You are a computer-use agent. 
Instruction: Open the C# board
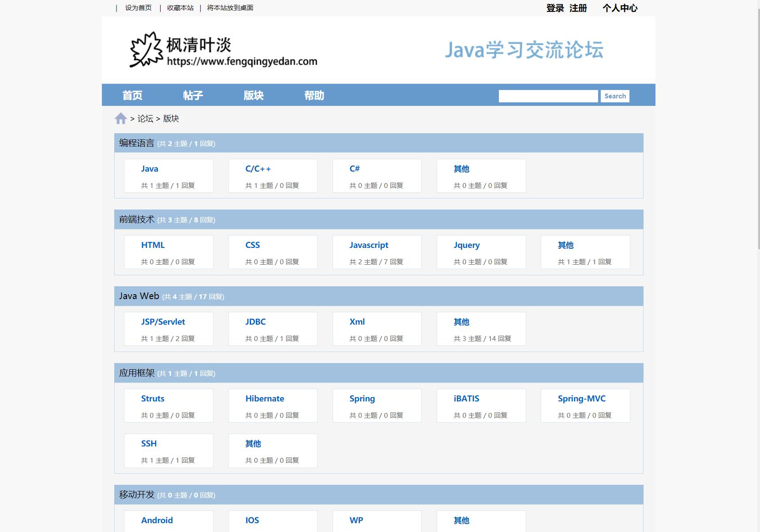[x=355, y=169]
